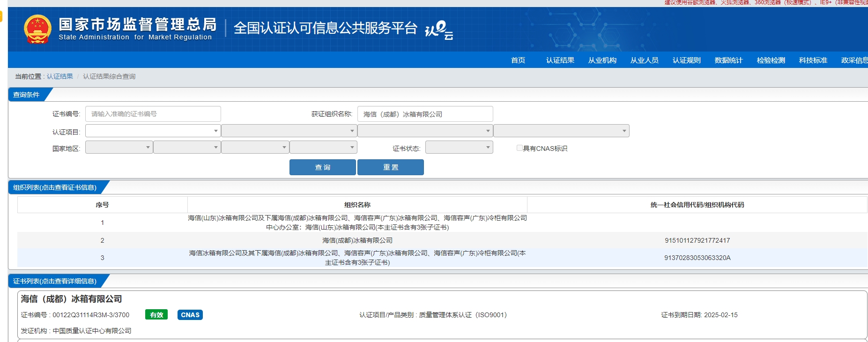Click issuing body 中国质量认证中心有限公司
Viewport: 868px width, 342px height.
(92, 331)
